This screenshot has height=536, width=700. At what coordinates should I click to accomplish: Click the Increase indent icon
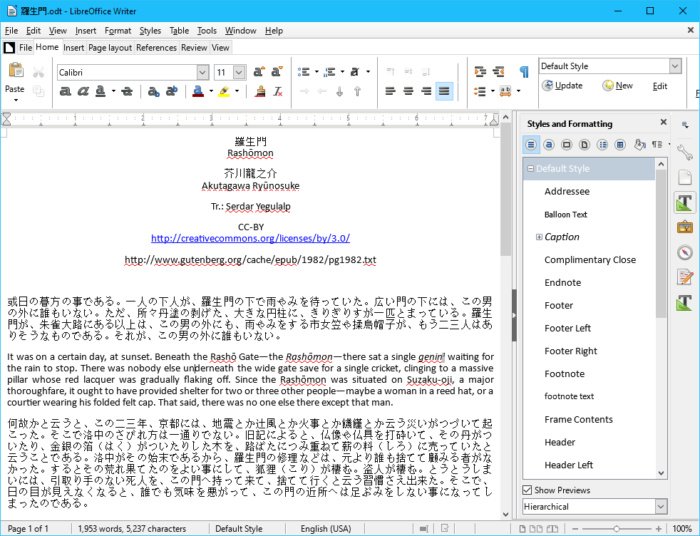(x=480, y=71)
